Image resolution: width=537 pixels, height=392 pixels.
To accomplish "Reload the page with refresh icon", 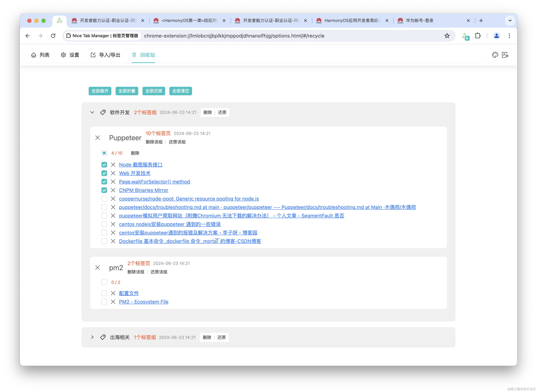I will point(53,36).
